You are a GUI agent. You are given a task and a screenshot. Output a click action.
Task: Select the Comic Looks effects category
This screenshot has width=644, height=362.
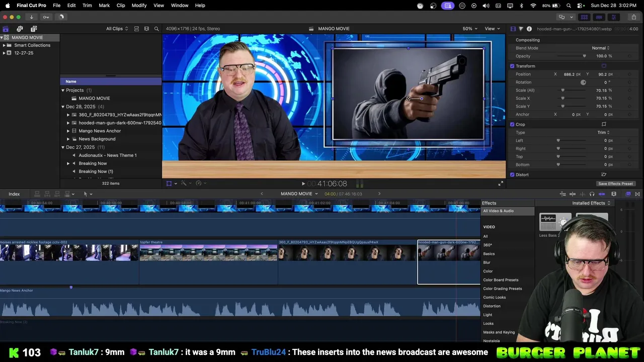495,298
